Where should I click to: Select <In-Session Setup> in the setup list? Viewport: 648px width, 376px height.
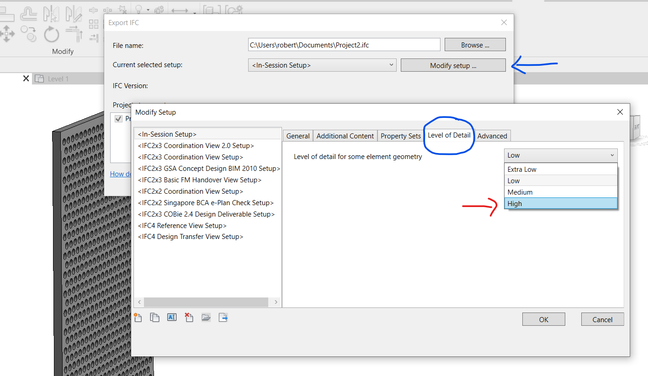coord(207,134)
